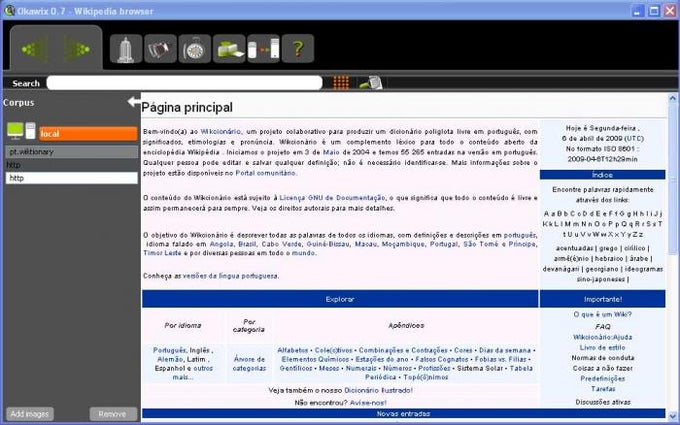Click the Normas de conduta text
680x425 pixels.
click(x=602, y=358)
